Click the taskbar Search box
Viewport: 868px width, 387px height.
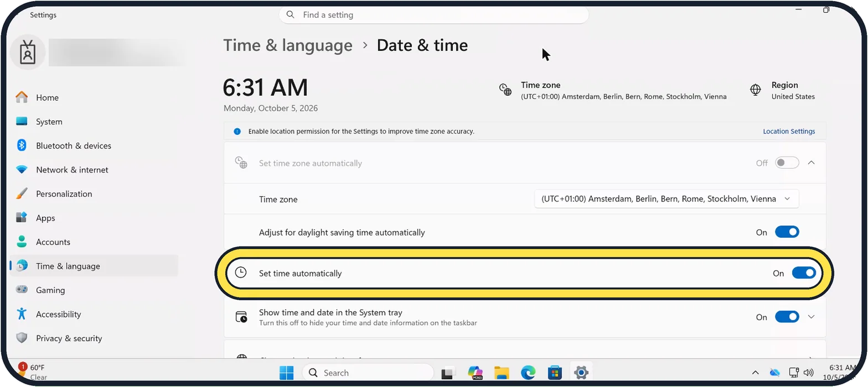click(368, 373)
